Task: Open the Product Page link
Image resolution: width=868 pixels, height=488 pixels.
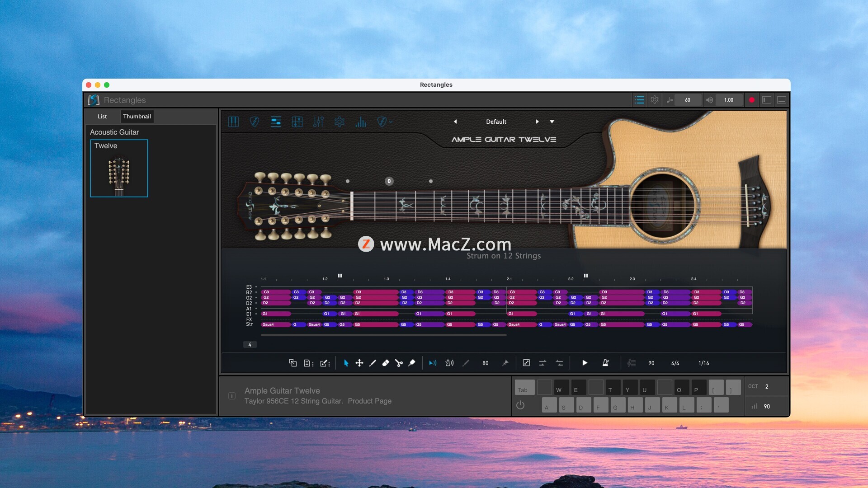Action: coord(369,401)
